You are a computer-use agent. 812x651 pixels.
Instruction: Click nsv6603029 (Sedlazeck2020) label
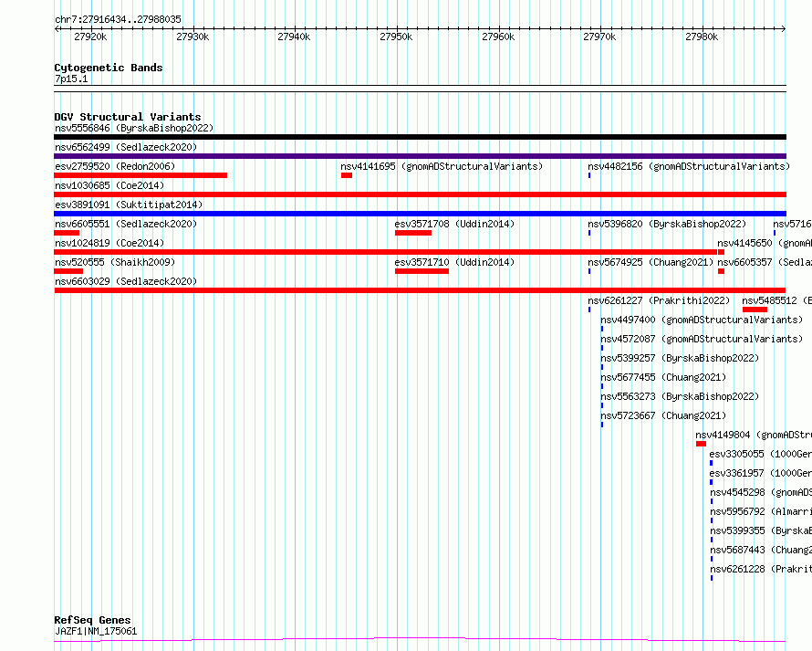(x=126, y=281)
